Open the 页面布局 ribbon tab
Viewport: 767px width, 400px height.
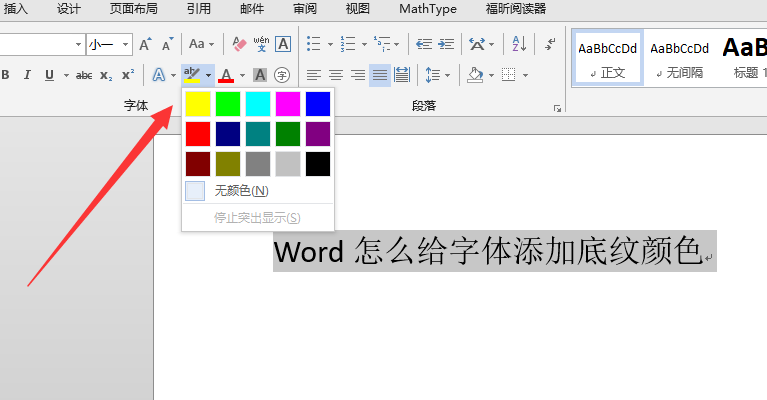coord(134,9)
